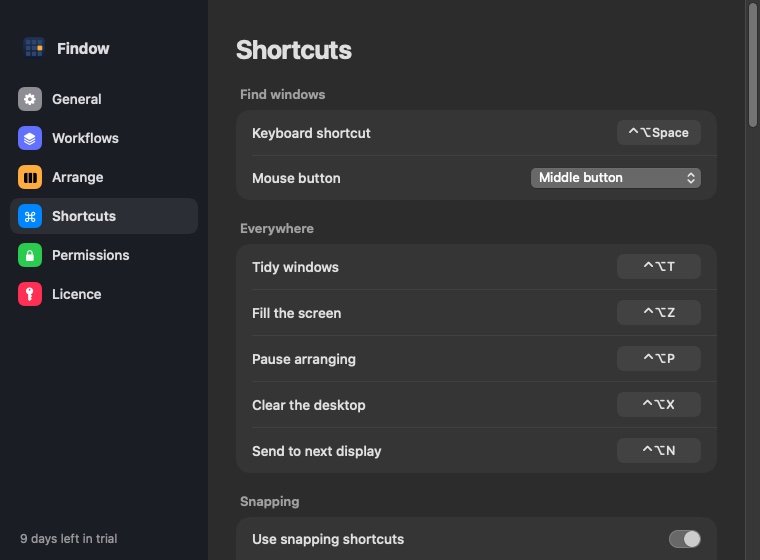760x560 pixels.
Task: Click the blue Shortcuts command icon
Action: click(x=30, y=216)
